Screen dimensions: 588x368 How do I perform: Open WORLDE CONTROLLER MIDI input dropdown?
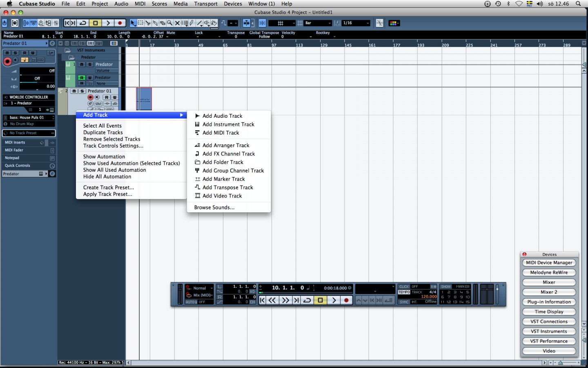29,97
